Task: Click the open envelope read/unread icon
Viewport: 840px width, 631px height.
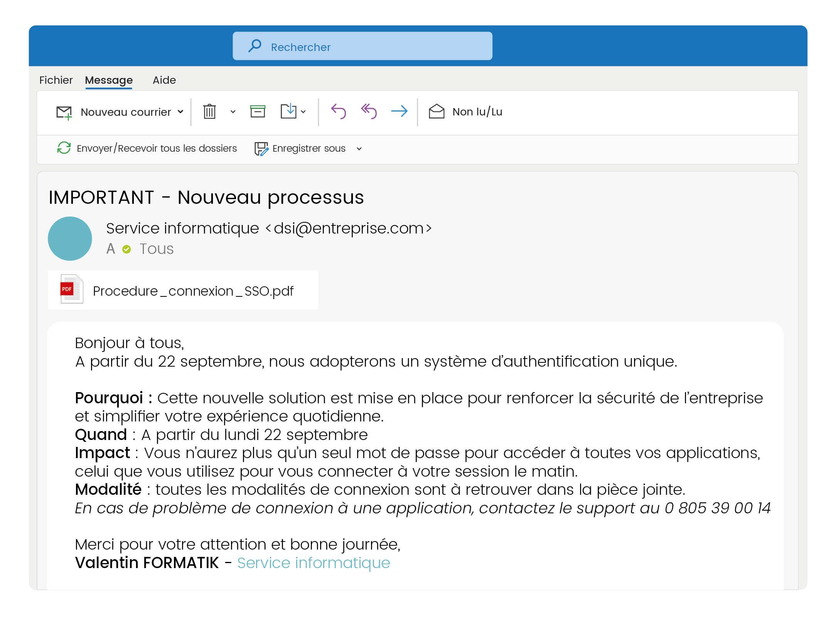Action: 437,111
